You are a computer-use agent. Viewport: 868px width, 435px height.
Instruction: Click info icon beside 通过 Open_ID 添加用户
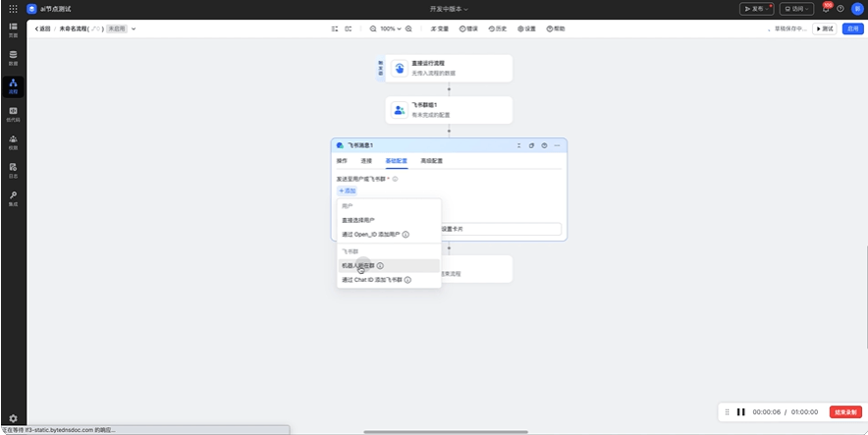pyautogui.click(x=406, y=235)
